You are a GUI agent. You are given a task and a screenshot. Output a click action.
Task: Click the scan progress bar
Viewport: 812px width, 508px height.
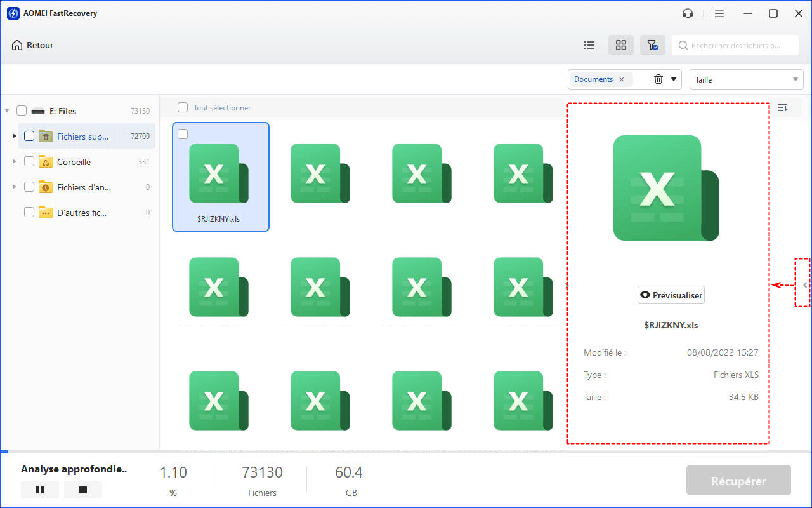406,451
